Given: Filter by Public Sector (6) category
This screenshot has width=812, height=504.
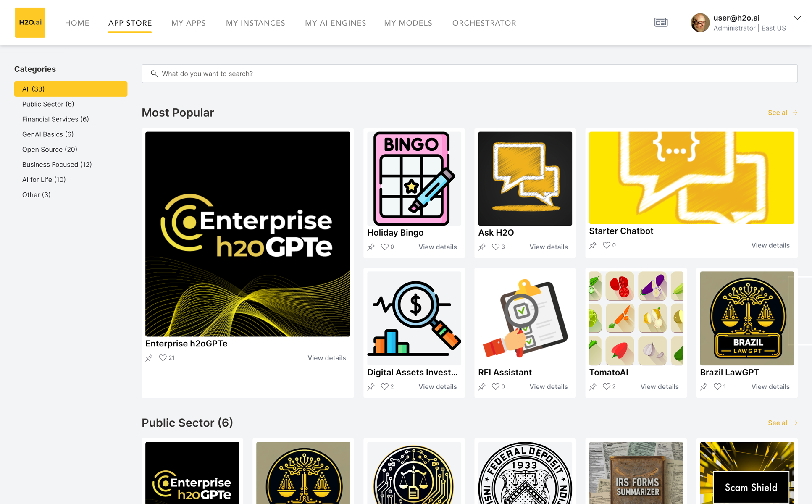Looking at the screenshot, I should pos(48,104).
